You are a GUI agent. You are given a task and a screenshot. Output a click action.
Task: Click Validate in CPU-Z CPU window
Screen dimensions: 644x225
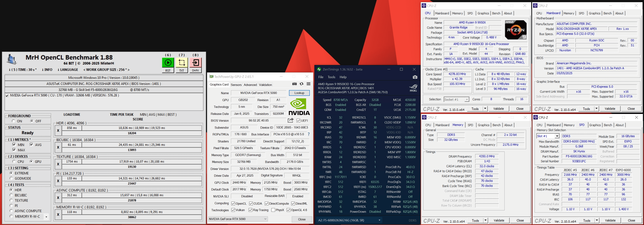pos(498,109)
